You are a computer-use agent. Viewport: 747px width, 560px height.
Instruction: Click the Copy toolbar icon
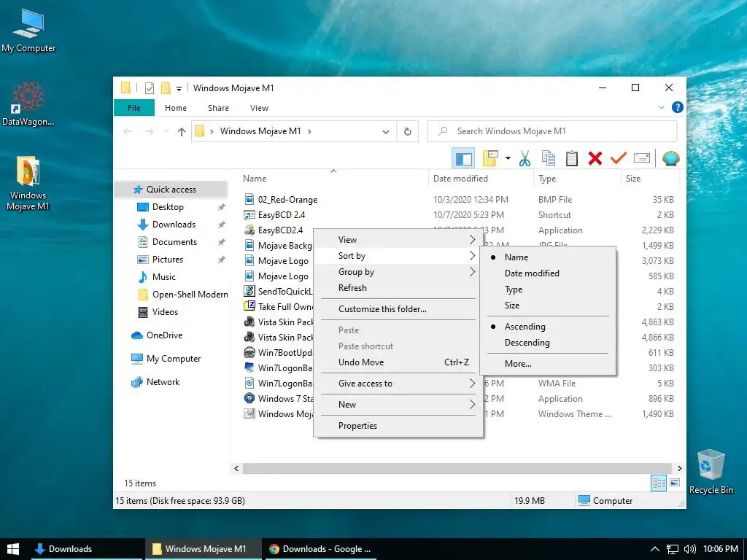(x=549, y=158)
